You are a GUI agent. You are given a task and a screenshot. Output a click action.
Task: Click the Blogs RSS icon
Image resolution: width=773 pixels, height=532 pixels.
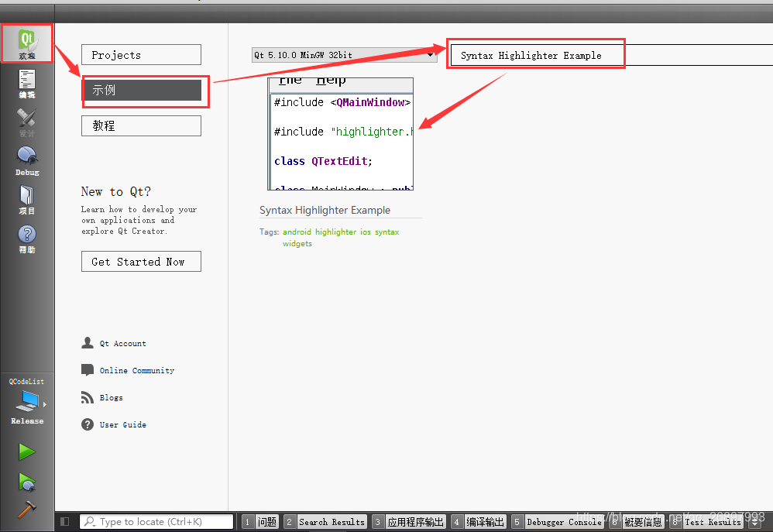click(88, 397)
